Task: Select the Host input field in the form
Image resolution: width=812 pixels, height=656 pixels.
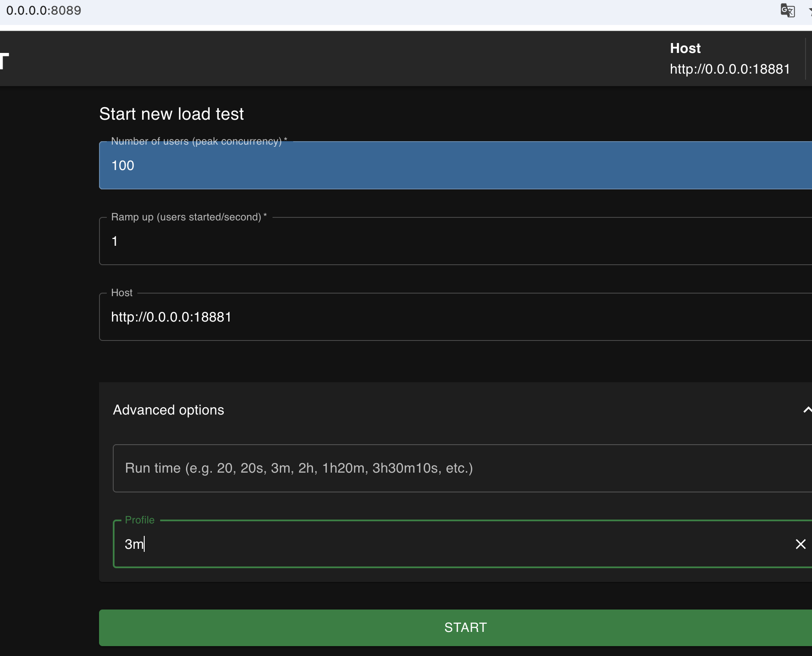Action: tap(456, 317)
